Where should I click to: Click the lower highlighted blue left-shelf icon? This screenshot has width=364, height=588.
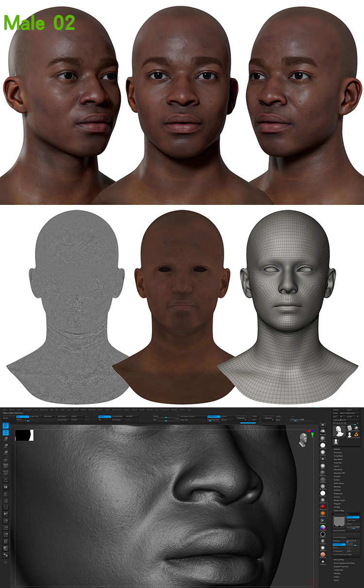tap(5, 432)
